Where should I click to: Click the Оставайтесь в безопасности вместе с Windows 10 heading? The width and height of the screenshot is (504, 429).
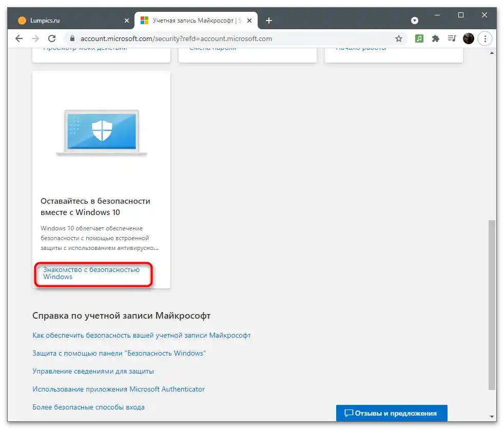click(x=95, y=207)
